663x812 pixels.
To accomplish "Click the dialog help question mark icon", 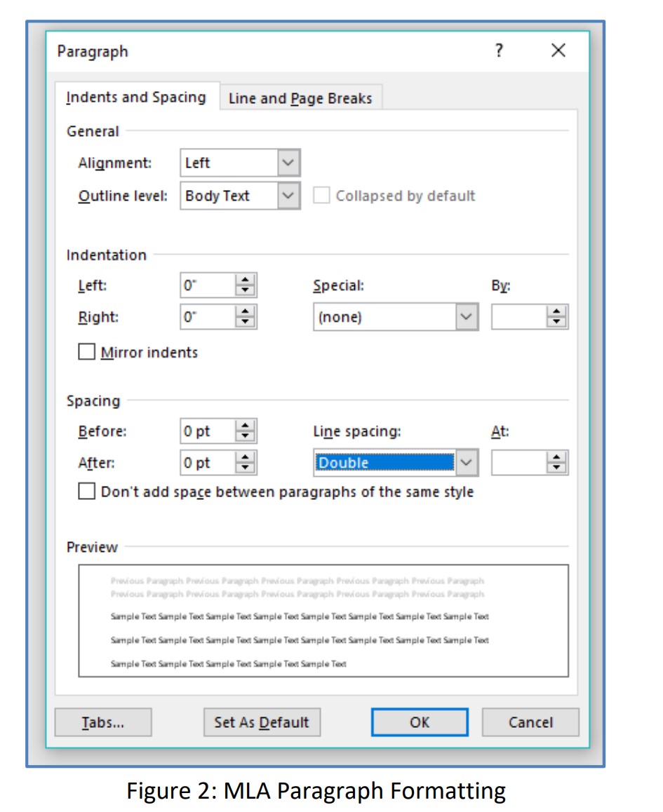I will [x=499, y=50].
